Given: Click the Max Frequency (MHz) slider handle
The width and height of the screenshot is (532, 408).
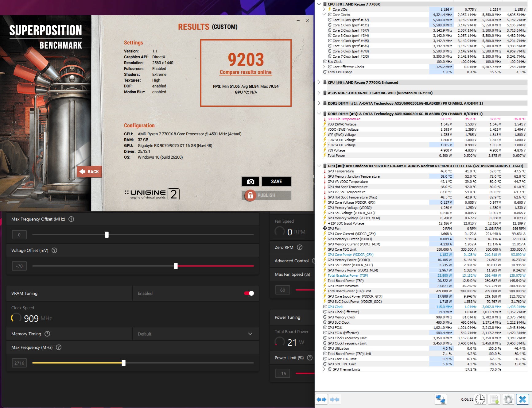Looking at the screenshot, I should [123, 363].
